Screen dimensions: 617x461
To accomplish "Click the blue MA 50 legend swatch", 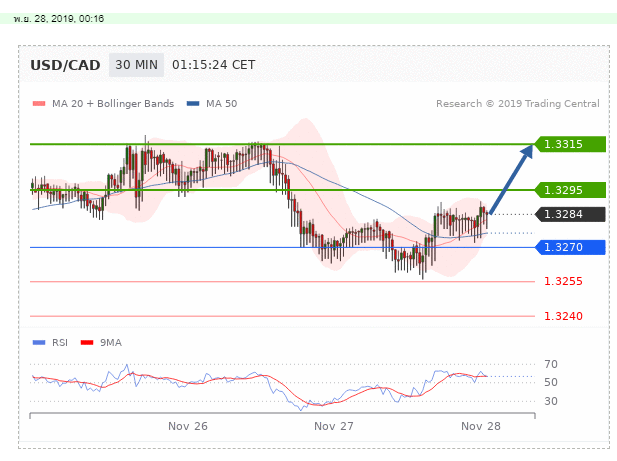I will 193,104.
